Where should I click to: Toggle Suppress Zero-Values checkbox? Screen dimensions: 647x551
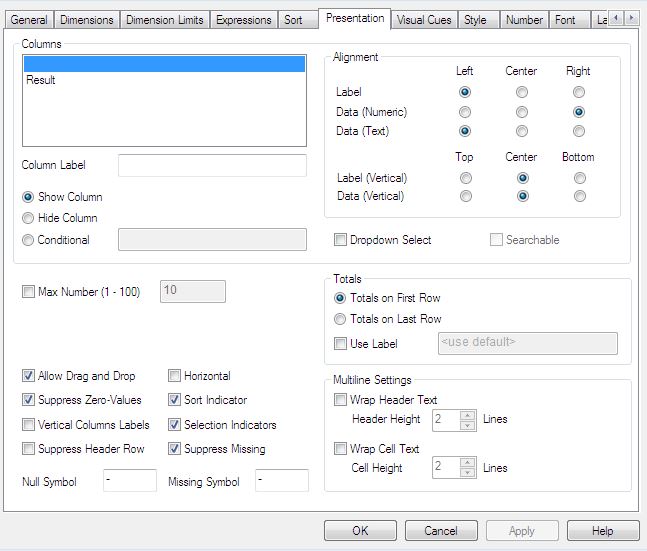click(x=29, y=400)
